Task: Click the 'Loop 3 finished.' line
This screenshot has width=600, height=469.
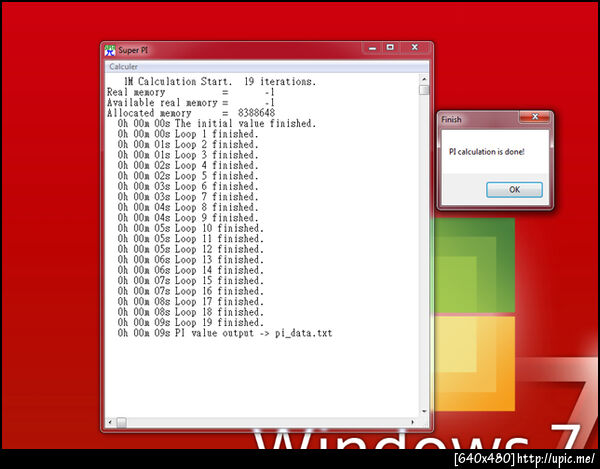Action: point(188,155)
